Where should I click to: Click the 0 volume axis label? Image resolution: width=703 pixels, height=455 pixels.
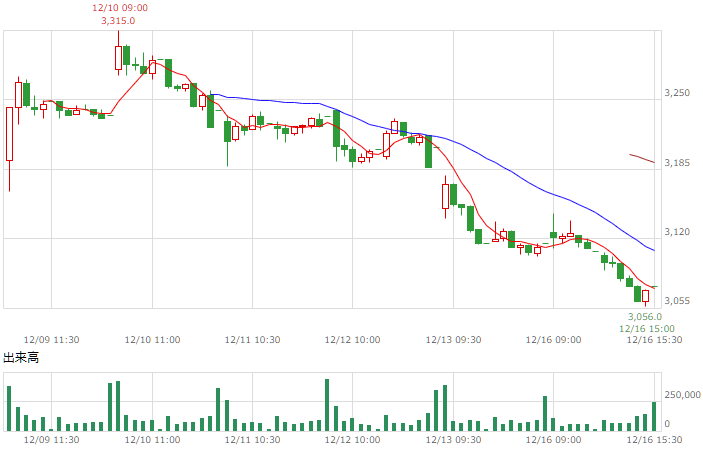pyautogui.click(x=667, y=424)
